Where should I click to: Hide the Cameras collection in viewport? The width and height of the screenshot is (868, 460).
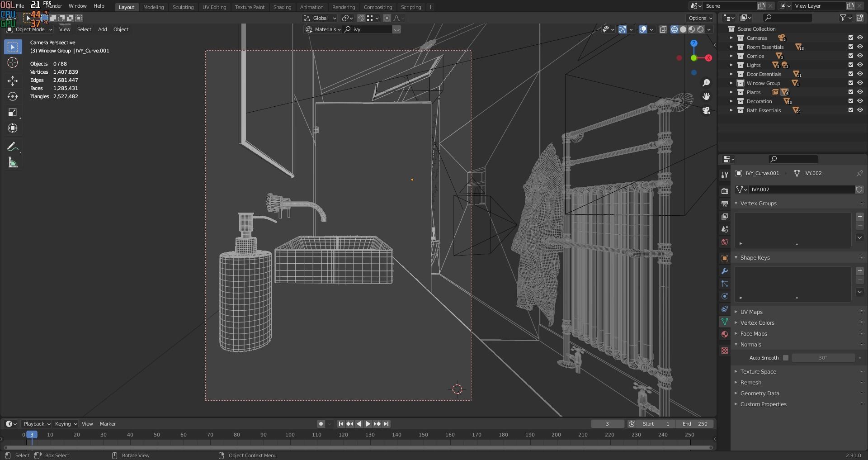tap(860, 38)
